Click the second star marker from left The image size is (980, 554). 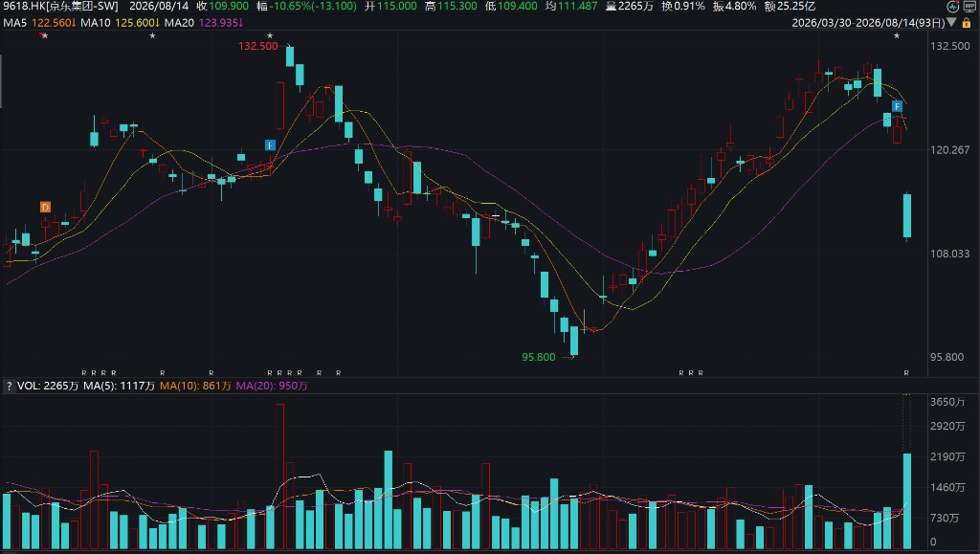click(152, 35)
